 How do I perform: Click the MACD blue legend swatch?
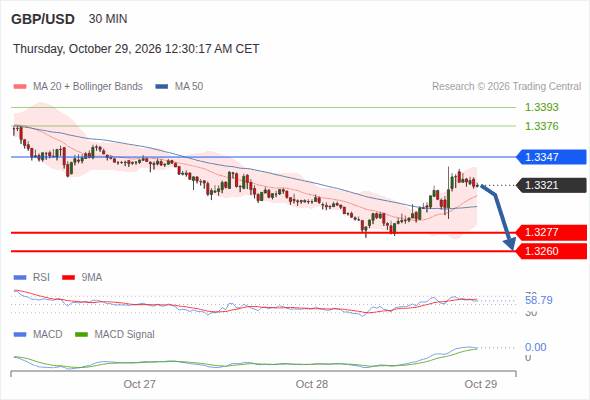[20, 335]
